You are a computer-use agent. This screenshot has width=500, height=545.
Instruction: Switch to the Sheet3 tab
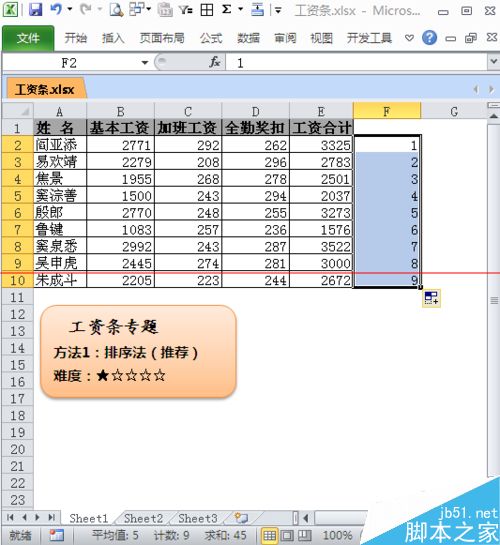(x=198, y=518)
